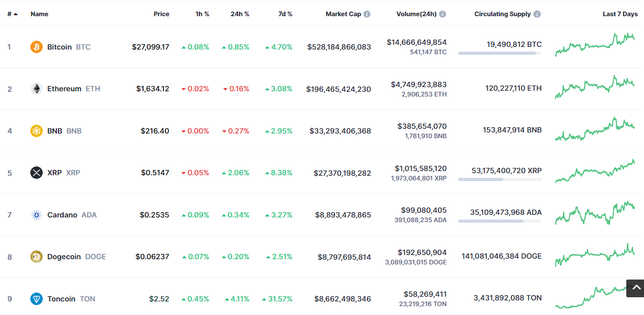Click Bitcoin volume $14,666,649,854
Image resolution: width=644 pixels, height=315 pixels.
pos(417,42)
